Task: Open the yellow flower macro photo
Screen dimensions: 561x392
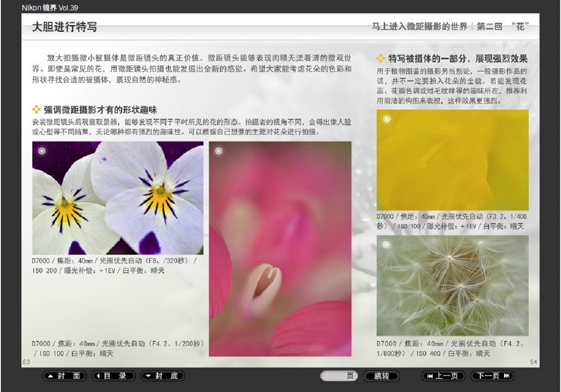Action: [x=452, y=160]
